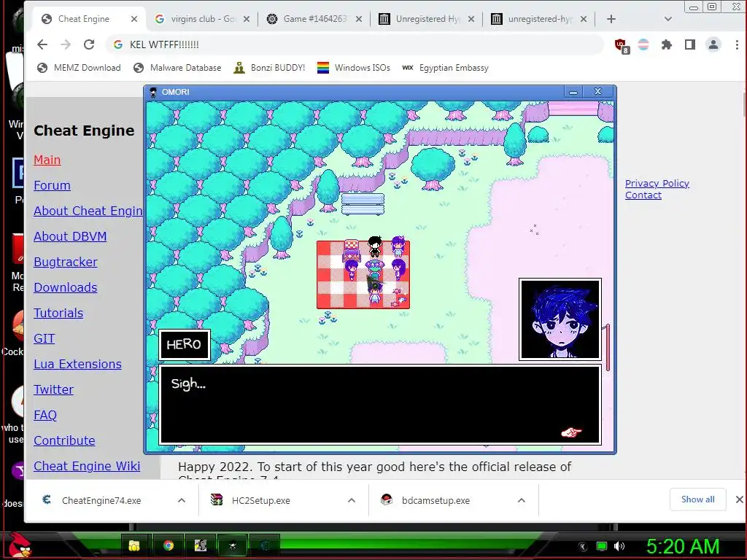This screenshot has height=560, width=747.
Task: Open the MEMZ Download bookmark
Action: click(79, 68)
